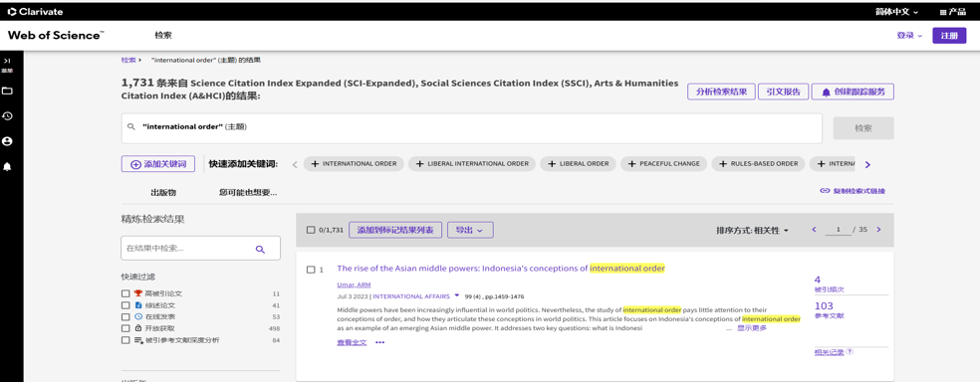This screenshot has height=382, width=980.
Task: Go to next results page arrow
Action: tap(878, 230)
